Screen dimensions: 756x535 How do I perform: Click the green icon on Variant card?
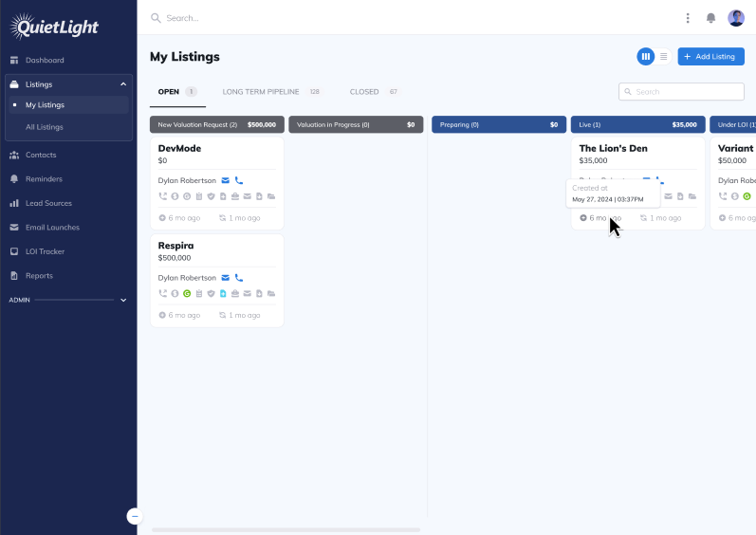point(747,196)
